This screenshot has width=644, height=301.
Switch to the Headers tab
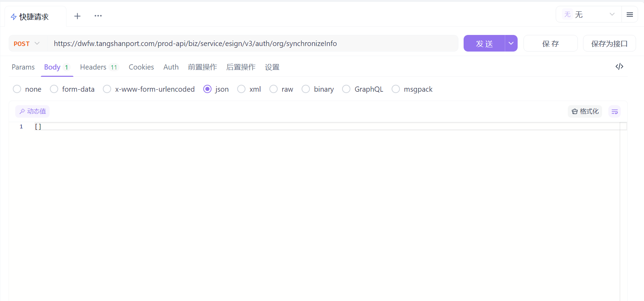93,67
